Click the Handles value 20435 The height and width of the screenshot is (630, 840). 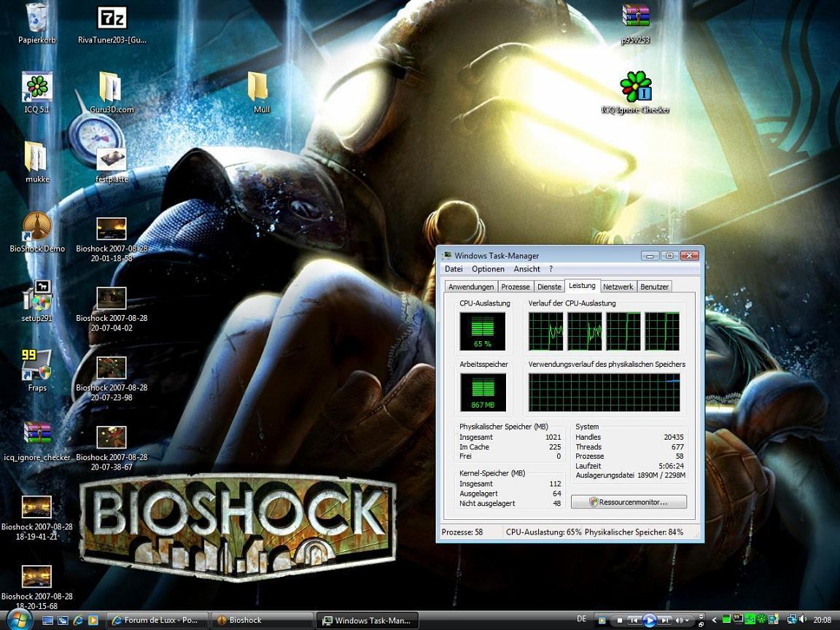point(674,437)
